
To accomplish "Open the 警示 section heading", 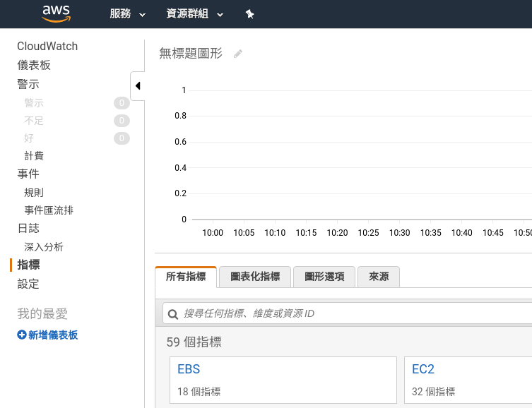I will [28, 84].
